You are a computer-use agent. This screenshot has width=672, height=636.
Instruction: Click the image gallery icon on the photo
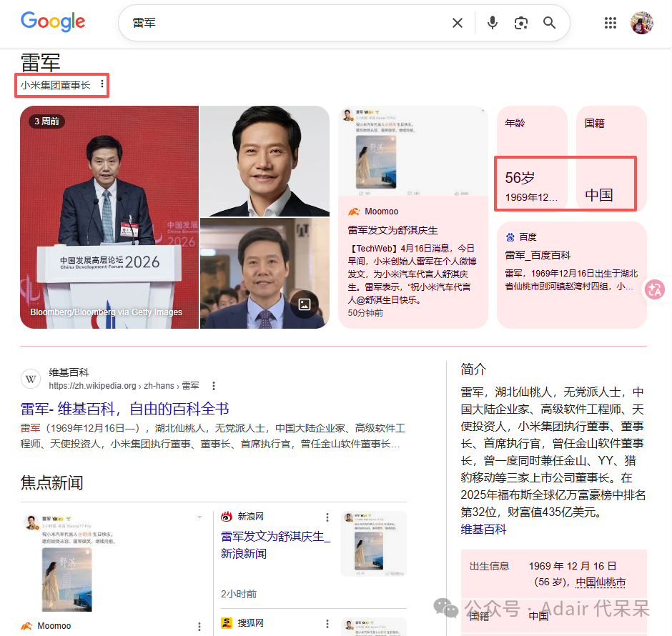click(x=305, y=304)
